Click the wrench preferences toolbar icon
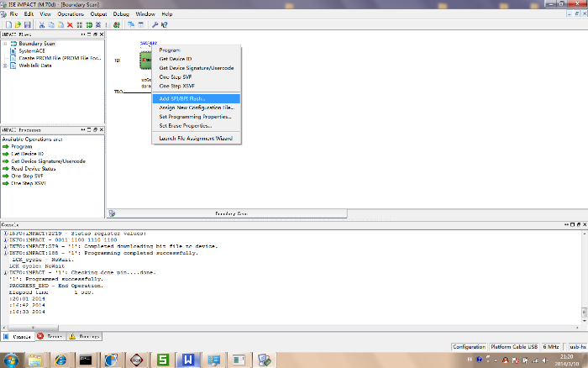This screenshot has height=368, width=588. click(x=154, y=25)
